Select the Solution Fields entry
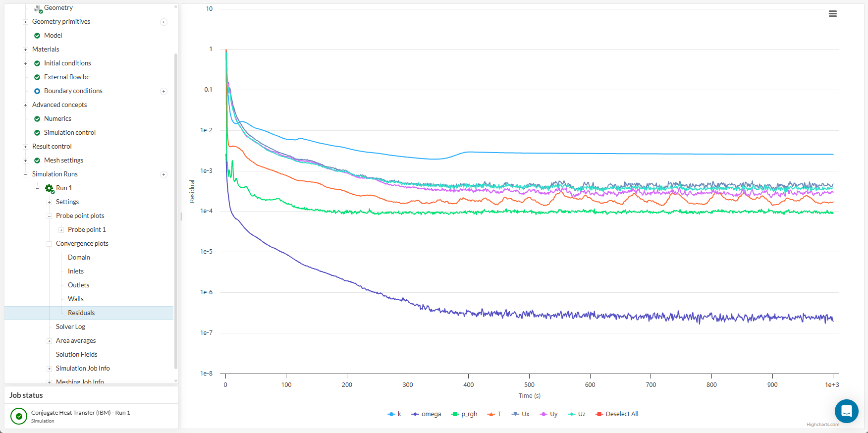This screenshot has width=868, height=433. coord(76,355)
